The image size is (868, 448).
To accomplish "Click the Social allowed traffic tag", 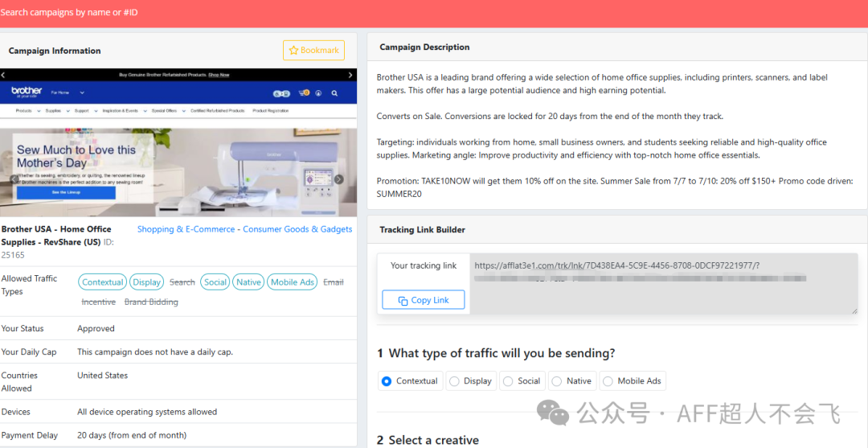I will coord(215,282).
